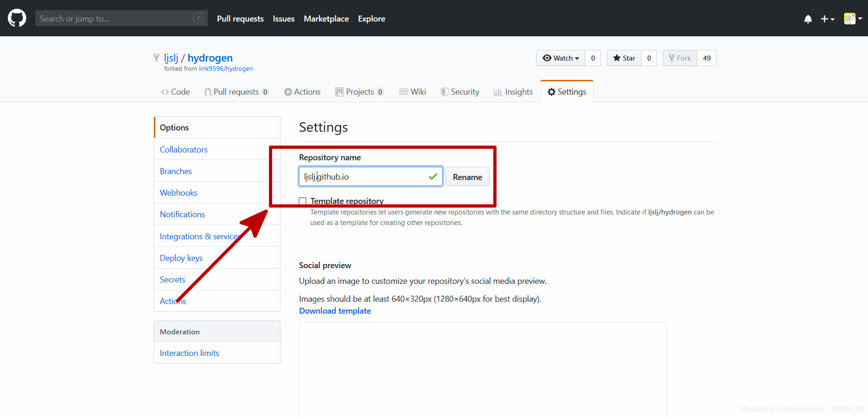Click the GitHub Octocat logo
Image resolution: width=868 pixels, height=417 pixels.
17,18
